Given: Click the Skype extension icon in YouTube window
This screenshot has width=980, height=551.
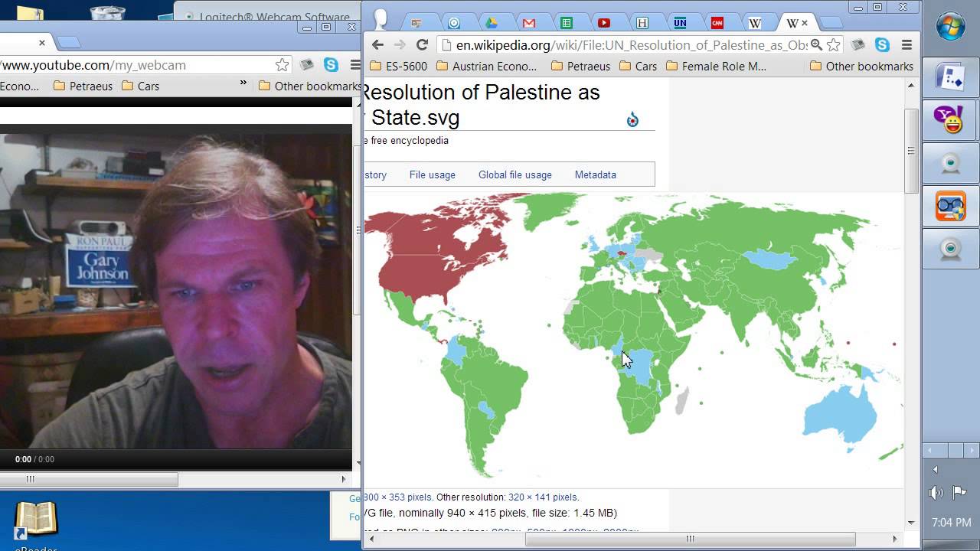Looking at the screenshot, I should (331, 65).
